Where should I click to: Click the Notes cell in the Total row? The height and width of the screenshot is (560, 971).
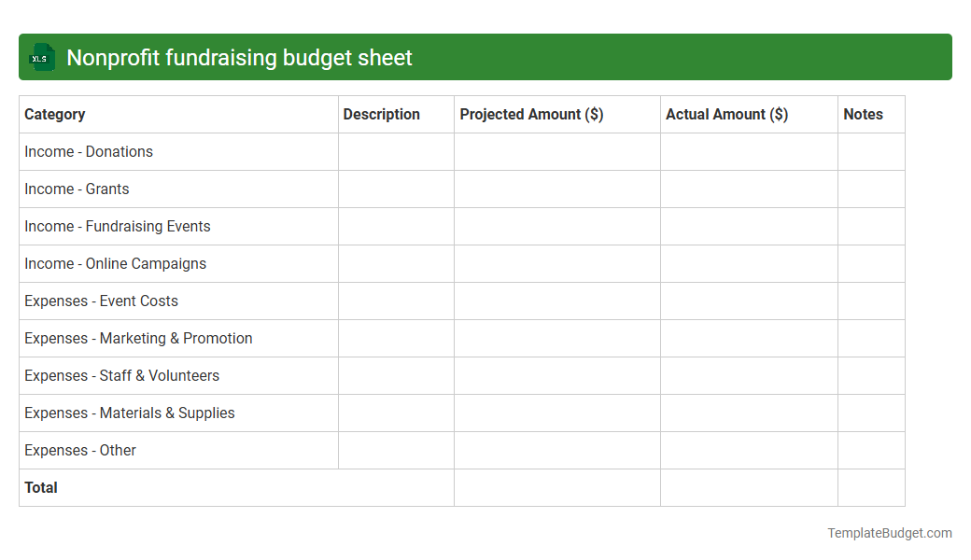coord(870,487)
